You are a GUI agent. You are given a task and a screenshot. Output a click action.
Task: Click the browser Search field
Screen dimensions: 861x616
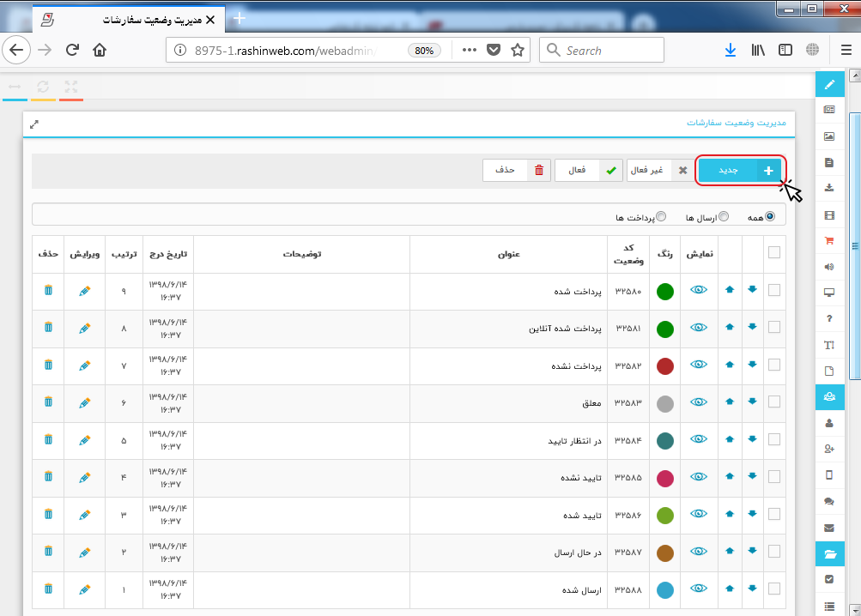(x=602, y=50)
